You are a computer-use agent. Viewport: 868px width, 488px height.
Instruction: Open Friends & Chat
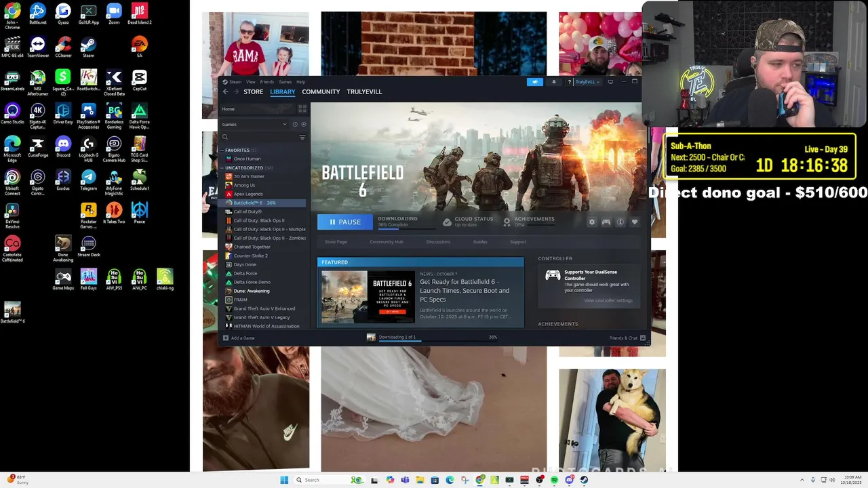click(627, 338)
